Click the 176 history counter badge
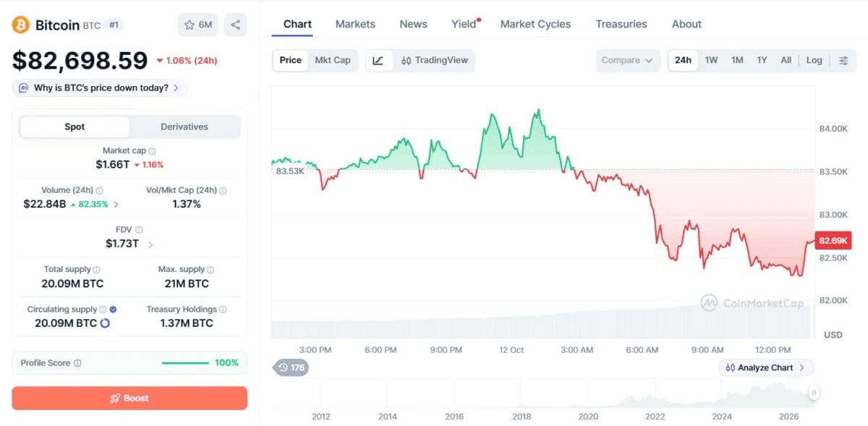868x426 pixels. tap(291, 367)
